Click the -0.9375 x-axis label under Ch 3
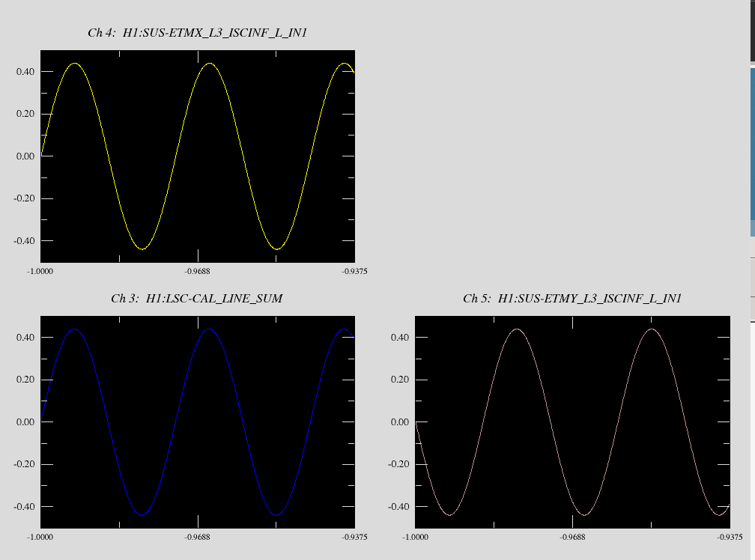Image resolution: width=755 pixels, height=560 pixels. coord(355,537)
